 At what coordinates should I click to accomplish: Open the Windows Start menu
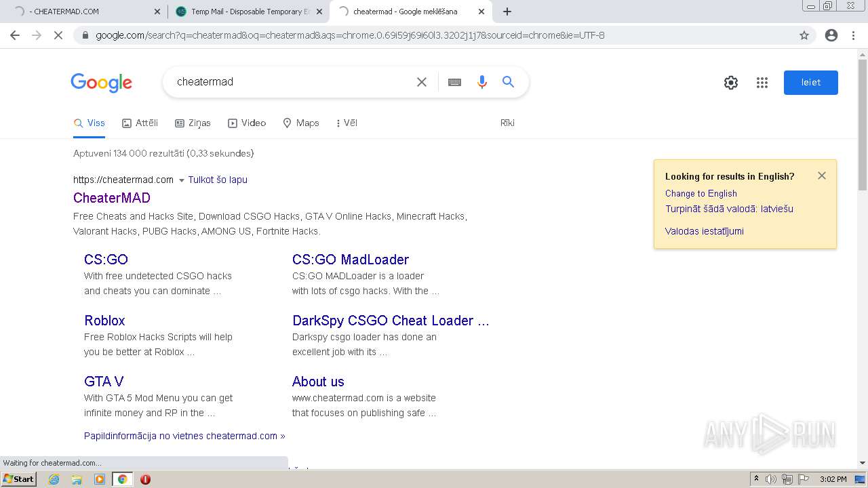pyautogui.click(x=19, y=479)
